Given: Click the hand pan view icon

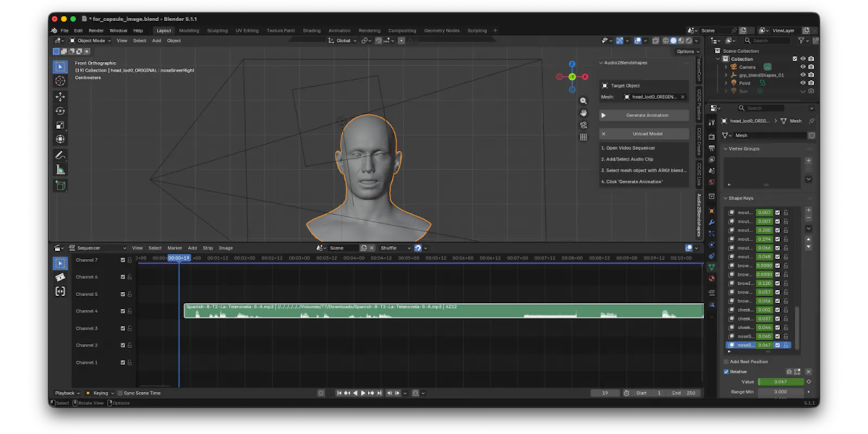Looking at the screenshot, I should point(583,113).
